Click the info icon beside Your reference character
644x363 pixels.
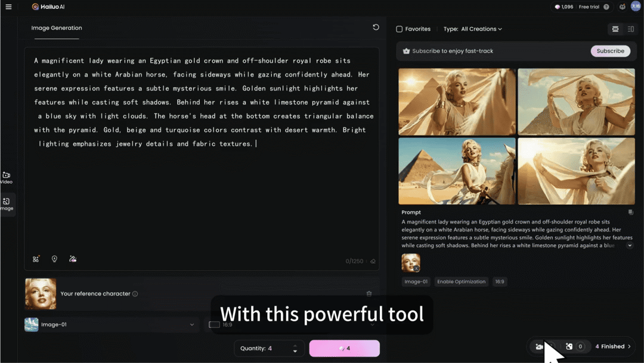(x=135, y=294)
